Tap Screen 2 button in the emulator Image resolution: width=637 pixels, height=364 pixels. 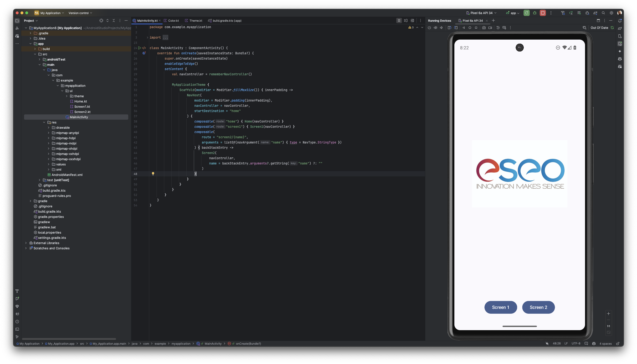[x=538, y=307]
